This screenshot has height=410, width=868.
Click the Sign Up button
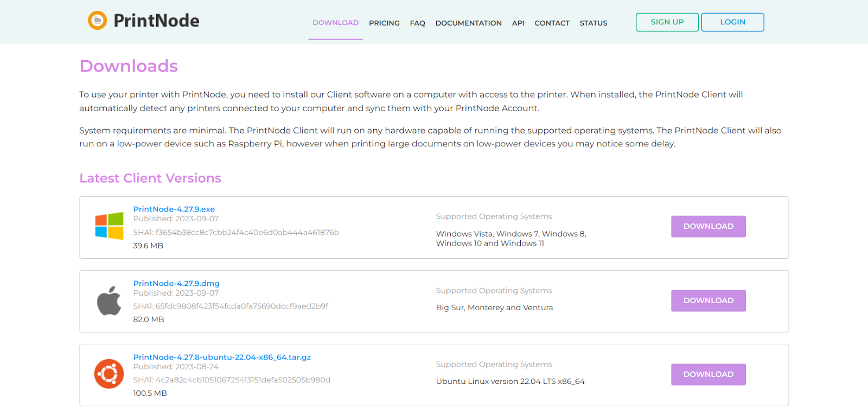(x=667, y=22)
